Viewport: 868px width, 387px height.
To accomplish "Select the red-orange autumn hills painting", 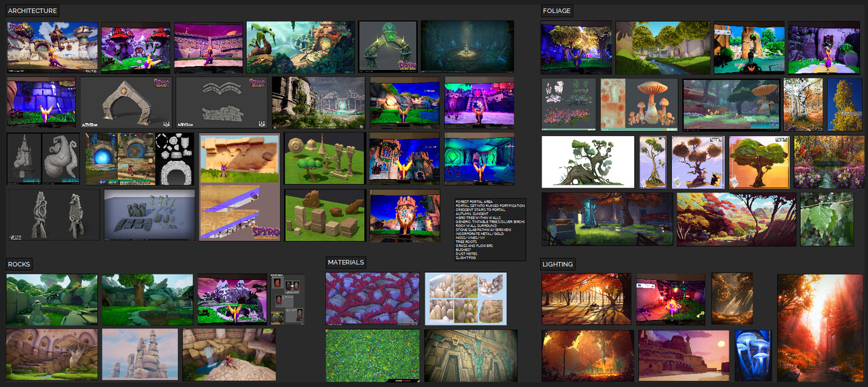I will point(736,219).
